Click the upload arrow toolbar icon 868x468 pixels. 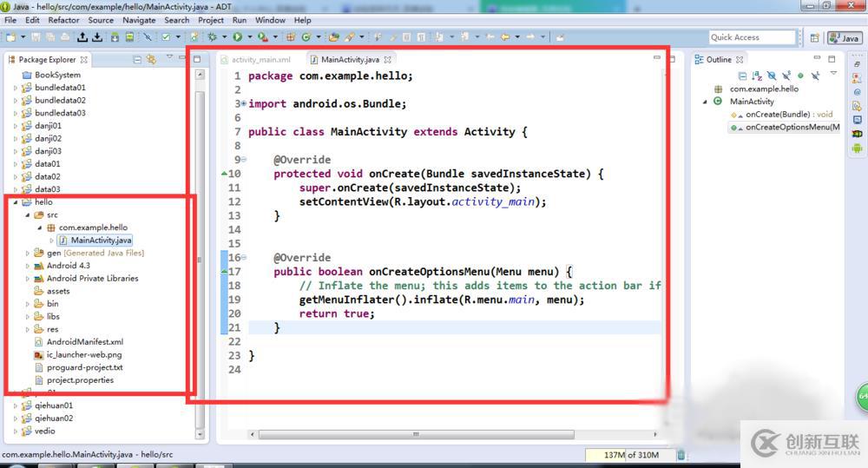[82, 37]
